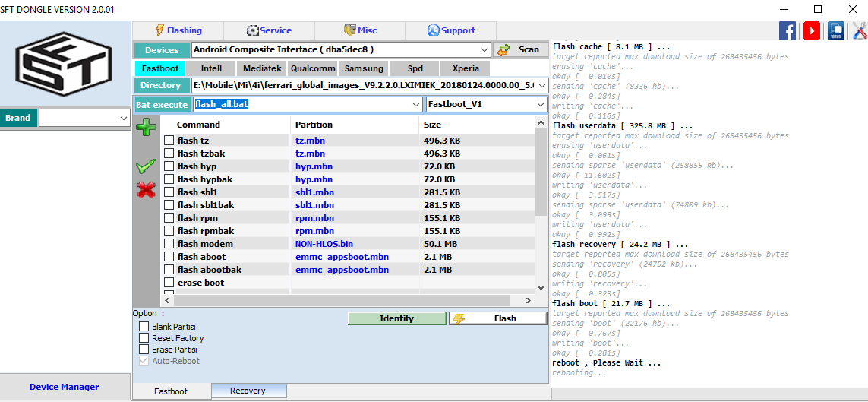Check the flash rpmbak checkbox

pyautogui.click(x=169, y=231)
